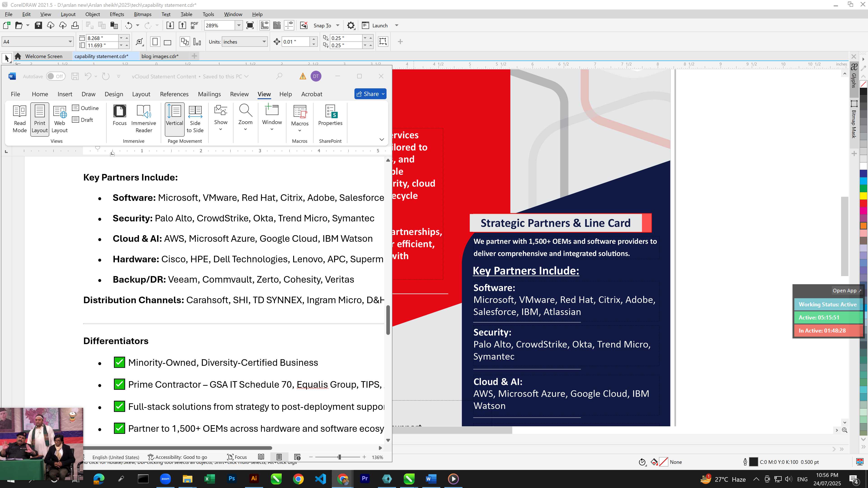
Task: Toggle AutoSave switch in Word
Action: (x=55, y=76)
